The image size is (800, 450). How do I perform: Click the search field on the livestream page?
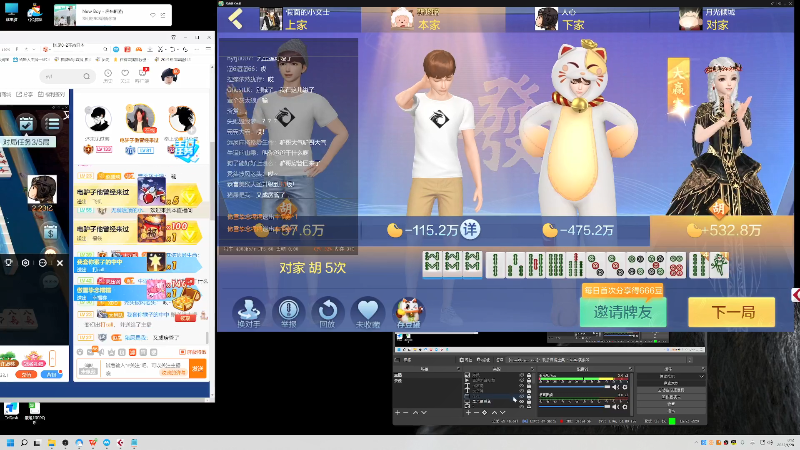tap(68, 77)
